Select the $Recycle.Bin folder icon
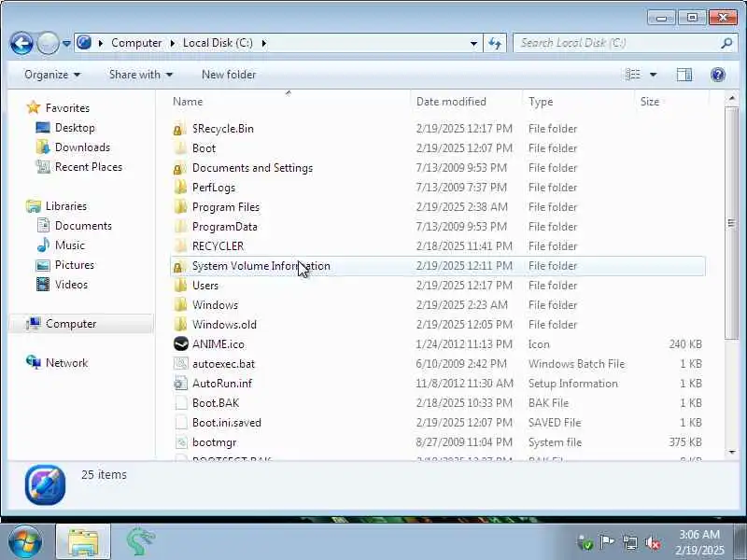Viewport: 747px width, 560px height. point(180,129)
